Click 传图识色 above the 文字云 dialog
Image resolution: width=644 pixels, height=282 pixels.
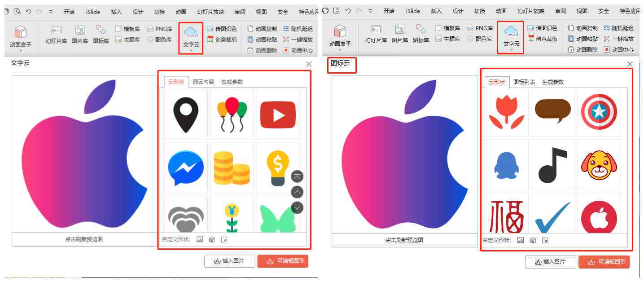222,29
